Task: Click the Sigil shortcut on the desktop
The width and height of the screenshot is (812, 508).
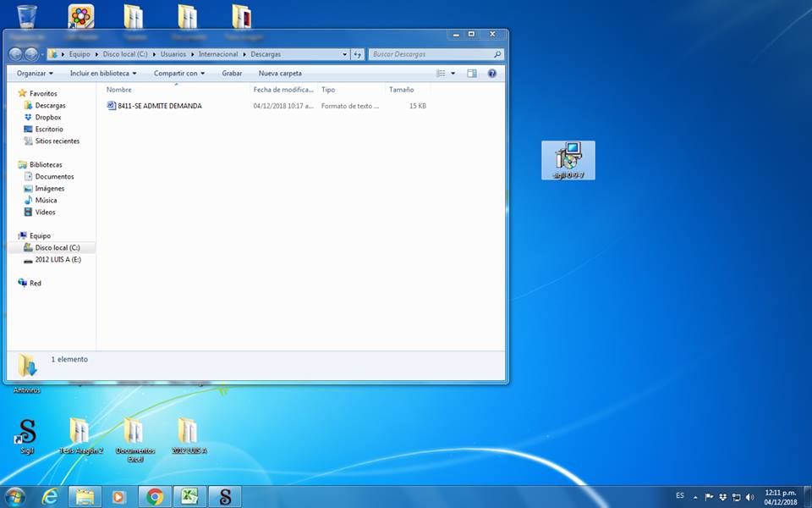Action: click(x=27, y=433)
